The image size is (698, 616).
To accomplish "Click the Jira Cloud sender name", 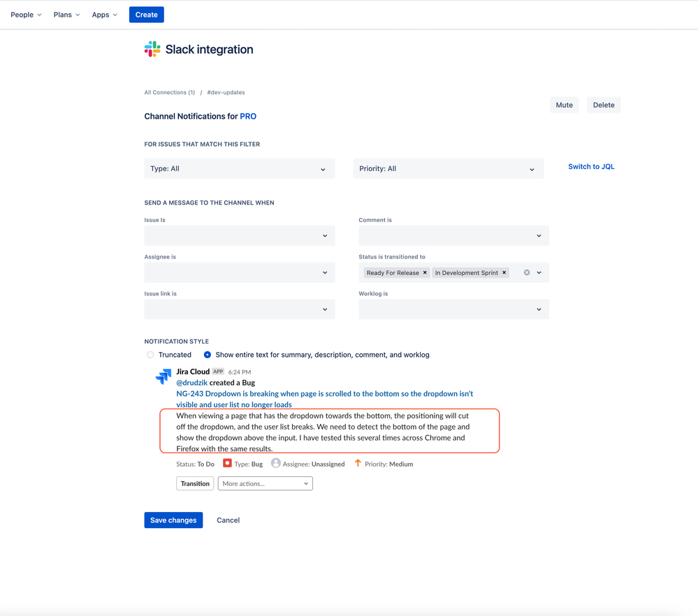I will (193, 372).
